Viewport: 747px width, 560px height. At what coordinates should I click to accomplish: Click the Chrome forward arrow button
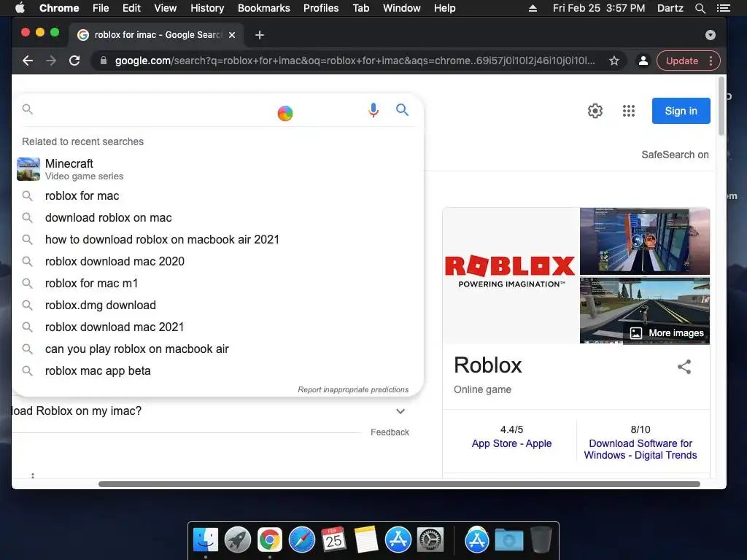point(51,61)
